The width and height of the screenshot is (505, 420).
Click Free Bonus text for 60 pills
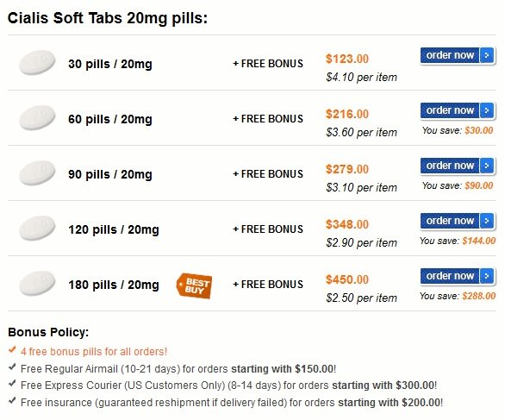coord(268,119)
